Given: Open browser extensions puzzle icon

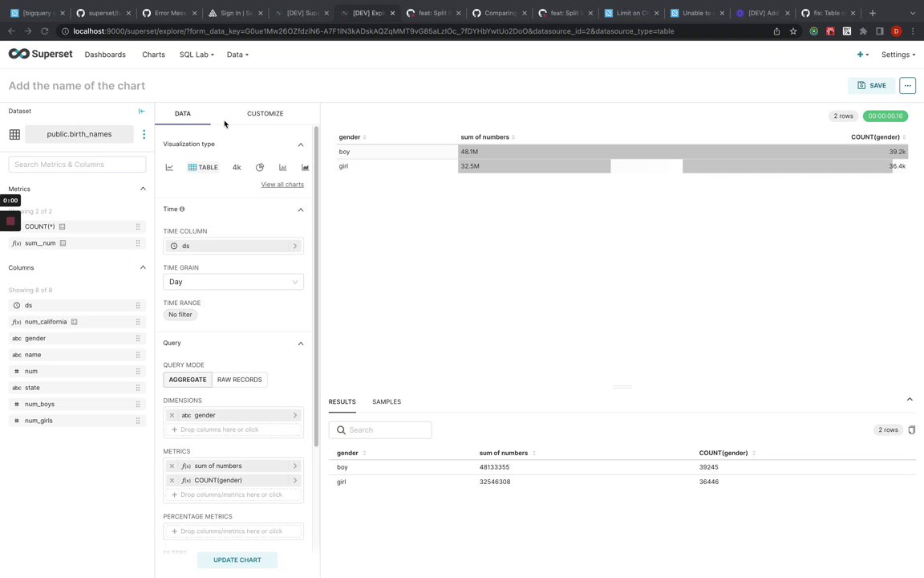Looking at the screenshot, I should point(863,31).
